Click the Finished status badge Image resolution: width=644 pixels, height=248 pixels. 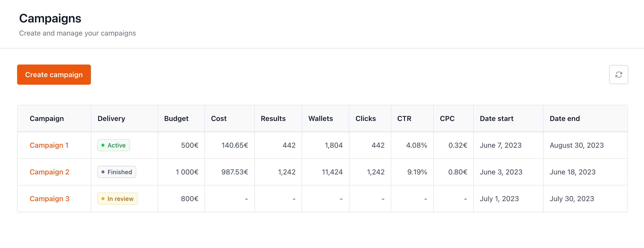(117, 172)
